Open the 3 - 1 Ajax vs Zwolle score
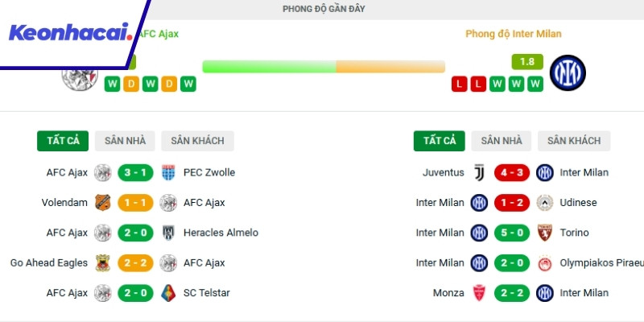The image size is (644, 322). point(135,172)
